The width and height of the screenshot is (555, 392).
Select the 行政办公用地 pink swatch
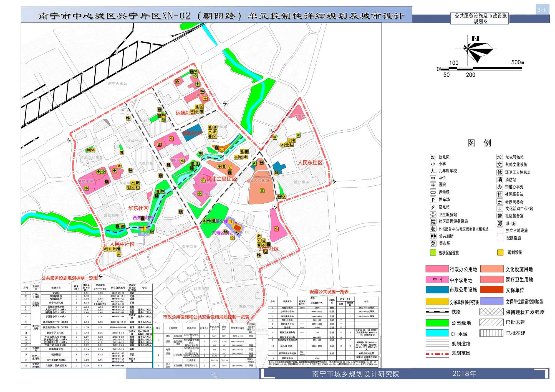[x=437, y=269]
